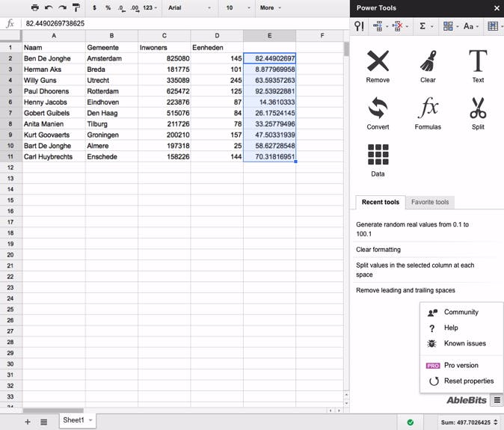Click the table icon in Power Tools toolbar
Viewport: 504px width, 430px height.
click(493, 26)
